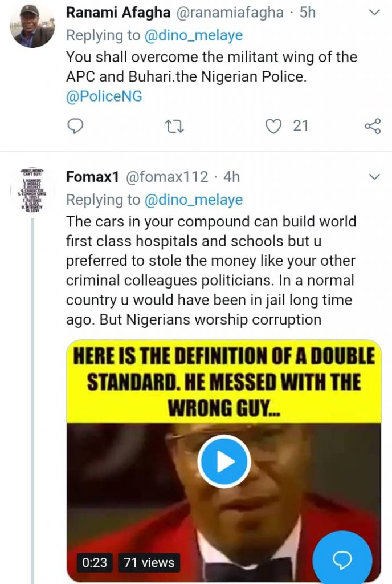
Task: Open Ranami Afagha's tweet options chevron
Action: (x=374, y=12)
